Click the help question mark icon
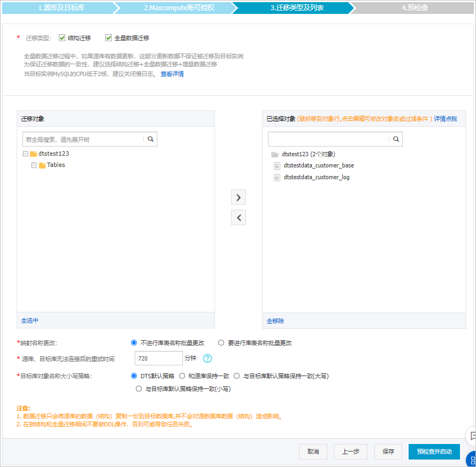 tap(208, 358)
